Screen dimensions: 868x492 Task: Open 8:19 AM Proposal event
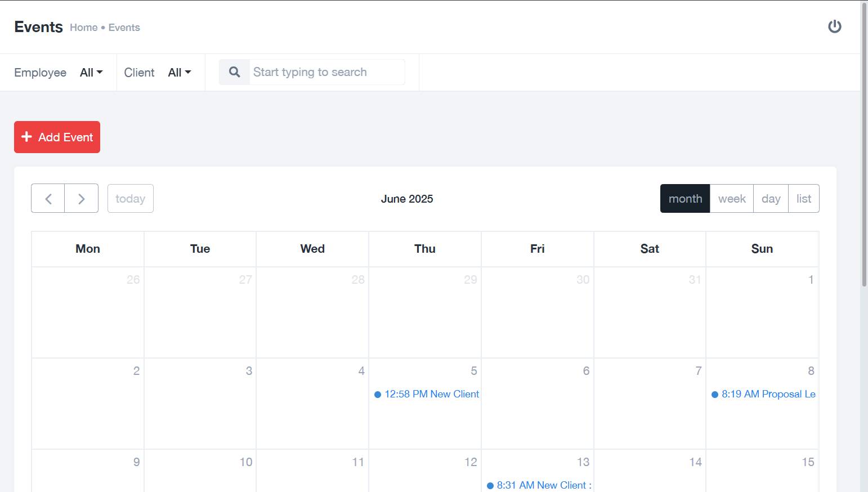tap(763, 394)
